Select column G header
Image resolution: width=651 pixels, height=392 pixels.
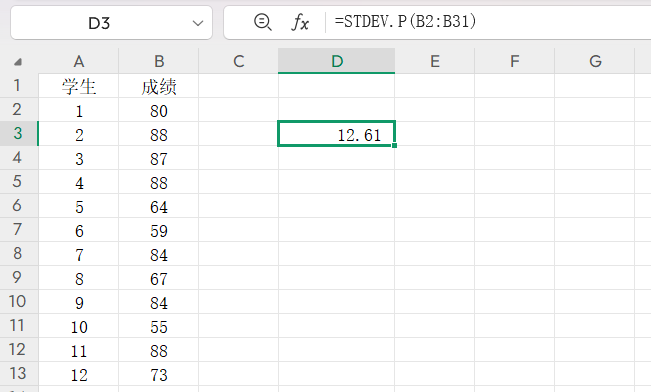coord(595,61)
